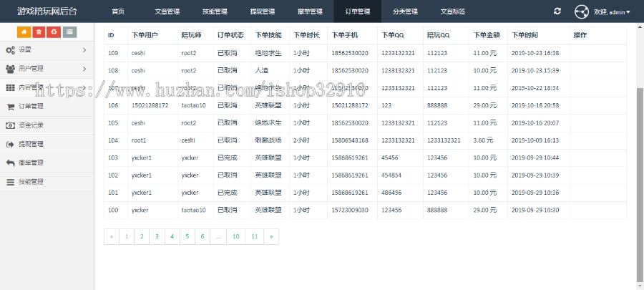Go to pagination page 3
Screen dimensions: 644x290
157,236
